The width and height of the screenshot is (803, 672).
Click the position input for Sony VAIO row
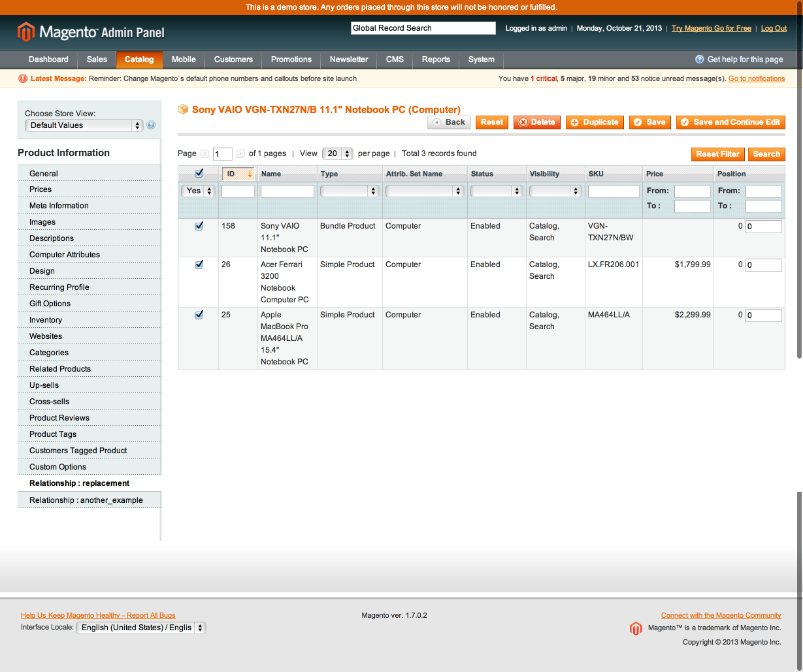click(764, 227)
